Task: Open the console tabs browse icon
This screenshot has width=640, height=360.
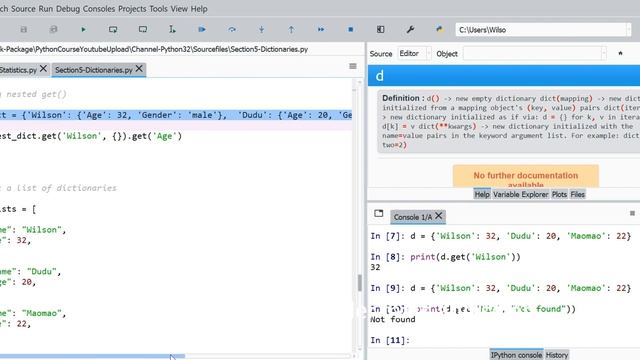Action: point(379,213)
